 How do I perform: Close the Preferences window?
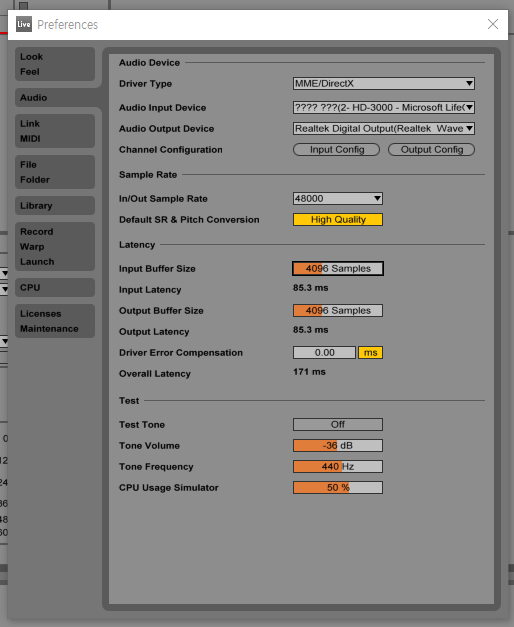point(493,24)
